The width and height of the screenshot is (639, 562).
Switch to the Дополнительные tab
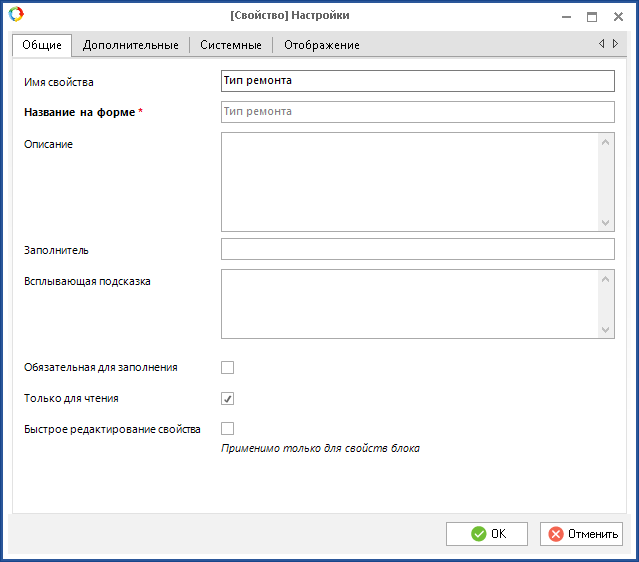(x=130, y=45)
